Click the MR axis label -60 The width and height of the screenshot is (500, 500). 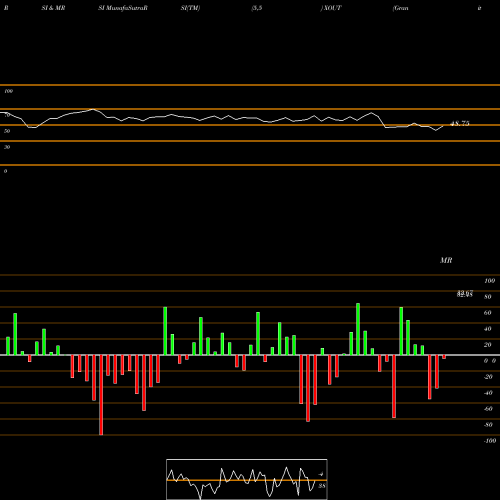click(x=488, y=409)
